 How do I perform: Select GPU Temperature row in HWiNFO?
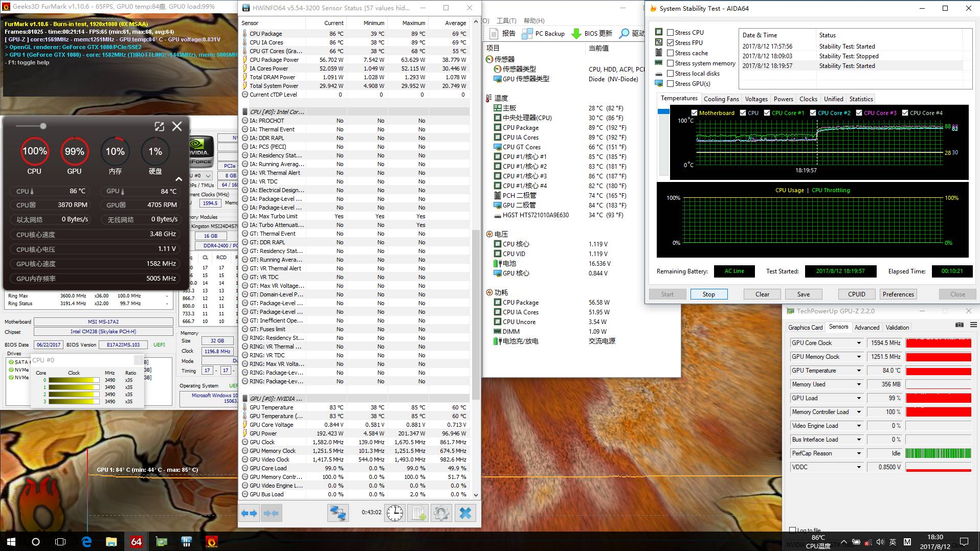[x=354, y=407]
